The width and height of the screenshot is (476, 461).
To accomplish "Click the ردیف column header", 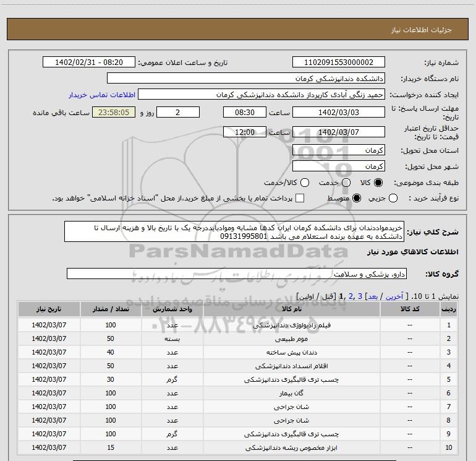I will click(449, 309).
